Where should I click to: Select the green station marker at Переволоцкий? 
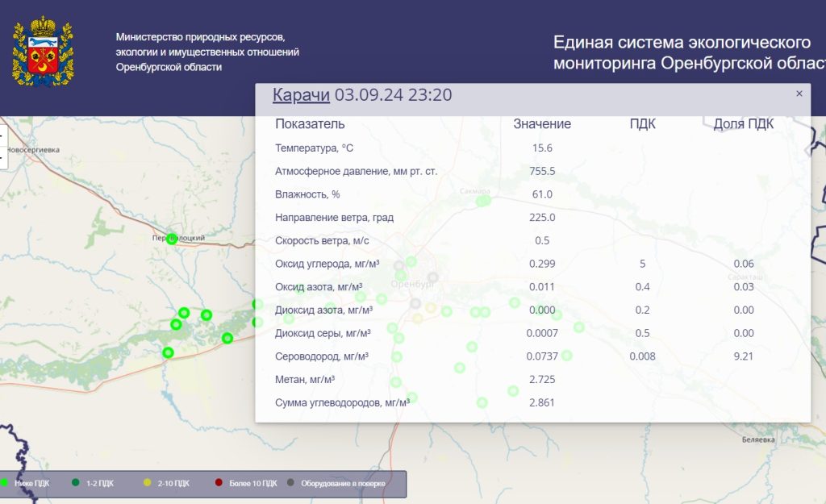tap(172, 238)
